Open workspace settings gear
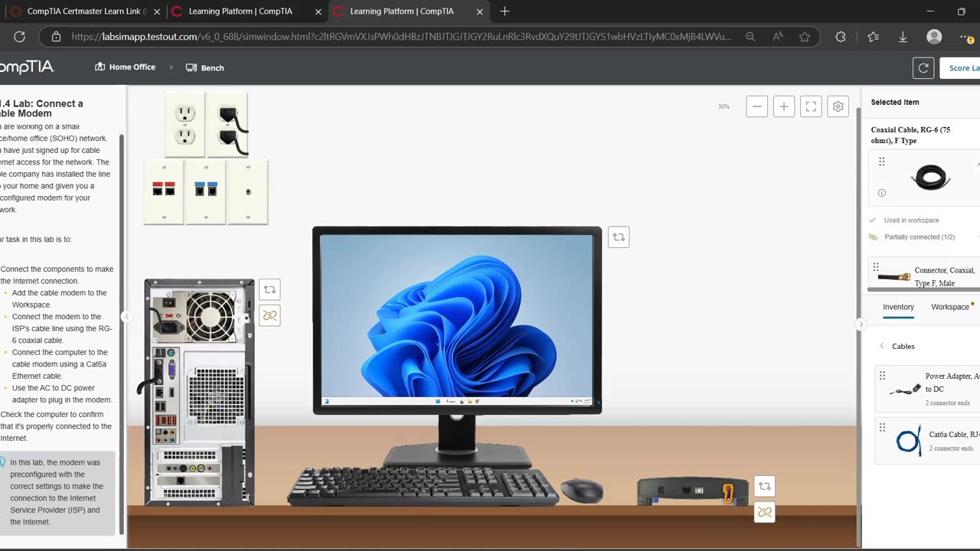This screenshot has width=980, height=551. click(838, 106)
